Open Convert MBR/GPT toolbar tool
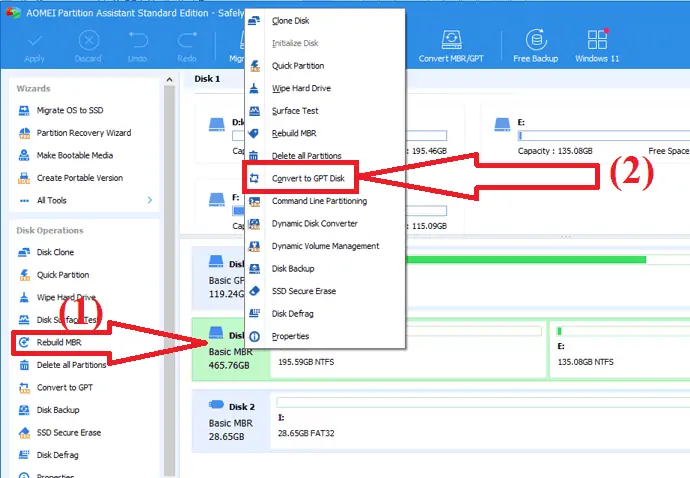The image size is (690, 478). coord(451,47)
